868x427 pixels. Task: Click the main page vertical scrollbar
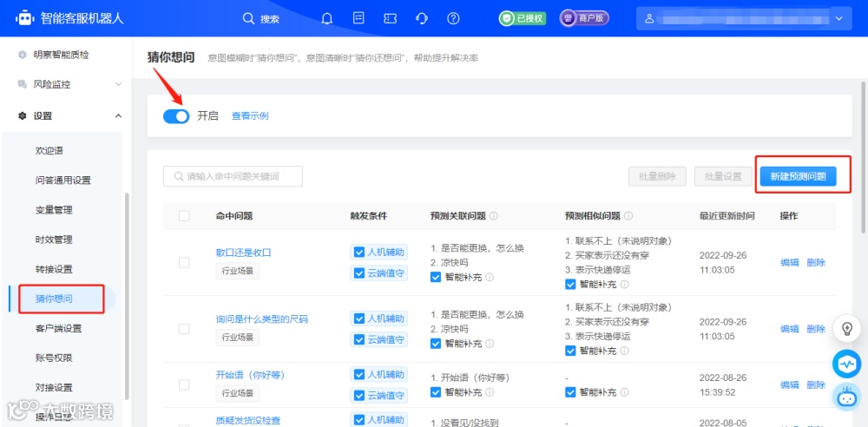(863, 158)
